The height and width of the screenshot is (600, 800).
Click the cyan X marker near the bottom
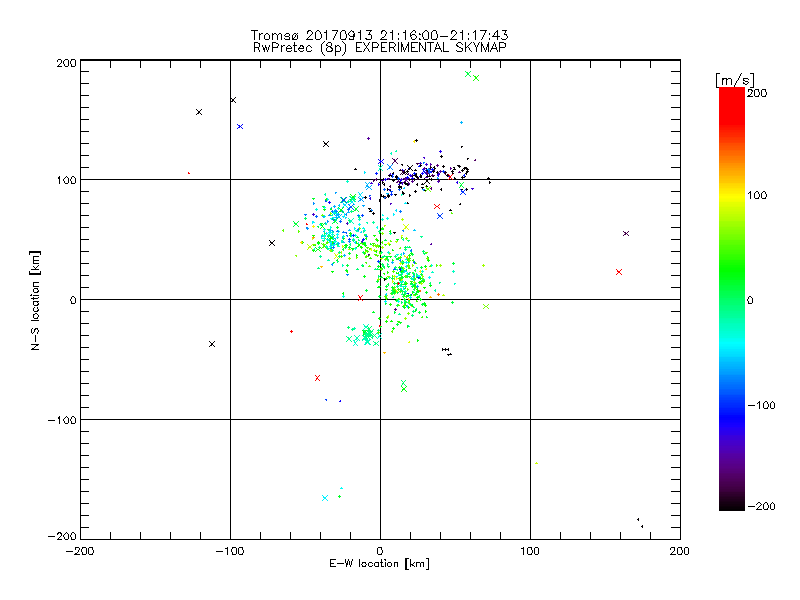click(325, 498)
